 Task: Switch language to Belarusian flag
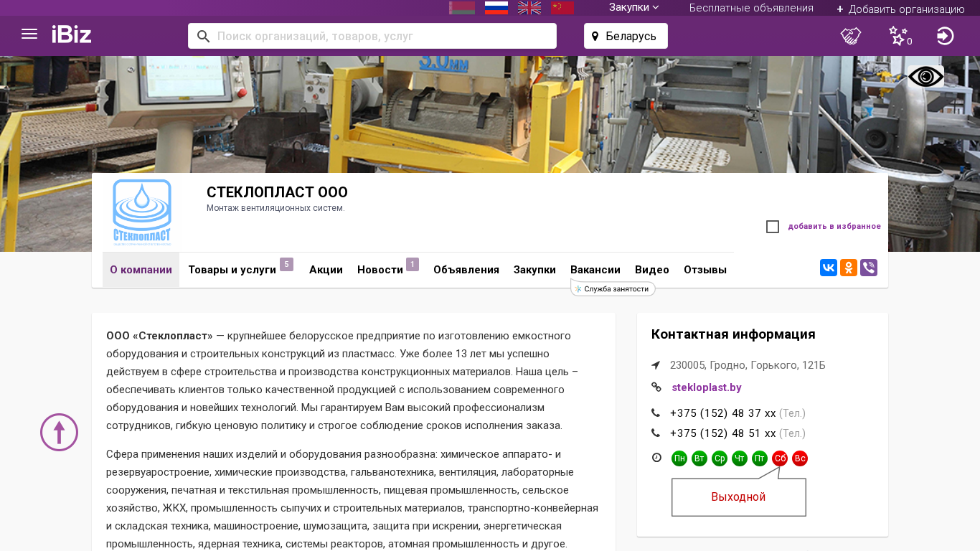coord(462,8)
